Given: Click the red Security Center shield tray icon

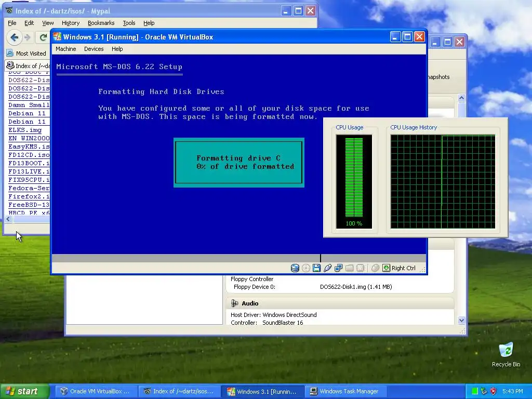Looking at the screenshot, I should point(494,391).
